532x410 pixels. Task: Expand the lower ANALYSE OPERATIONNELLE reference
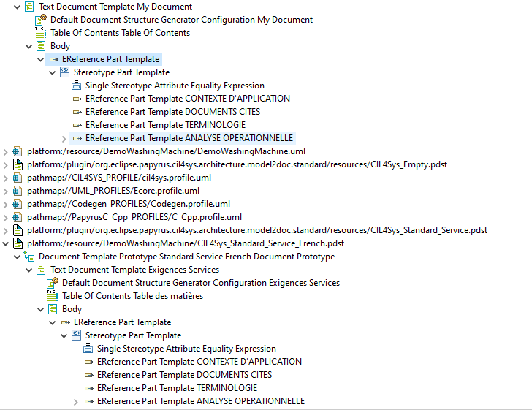[76, 402]
